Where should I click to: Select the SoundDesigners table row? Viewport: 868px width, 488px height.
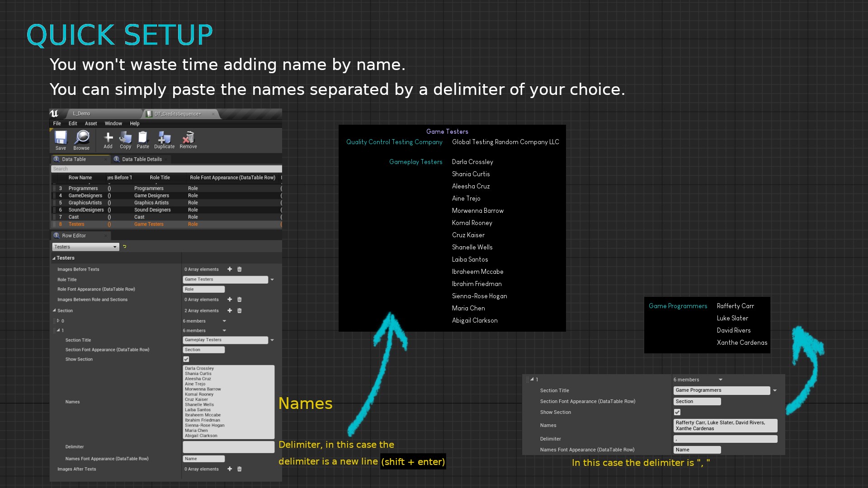click(86, 210)
